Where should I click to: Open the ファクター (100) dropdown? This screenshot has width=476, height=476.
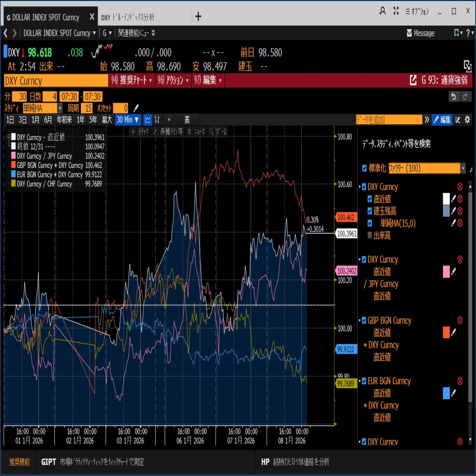(463, 168)
